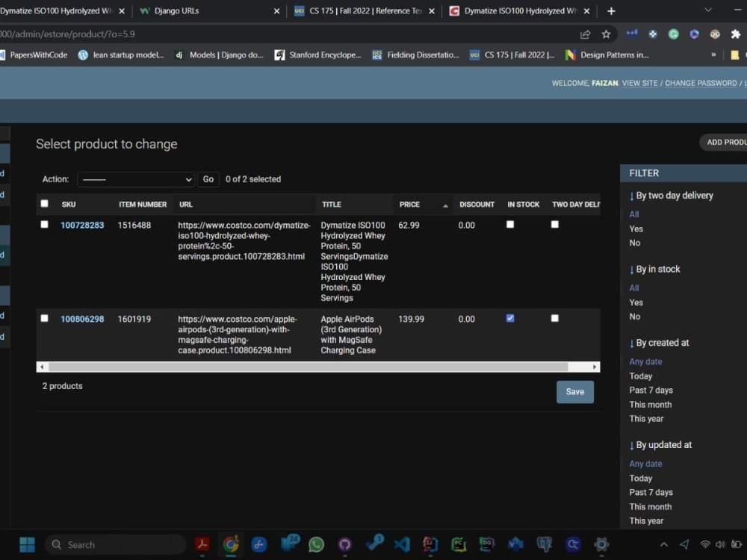Open PyCharm from the taskbar
Screen dimensions: 747x560
pyautogui.click(x=458, y=544)
